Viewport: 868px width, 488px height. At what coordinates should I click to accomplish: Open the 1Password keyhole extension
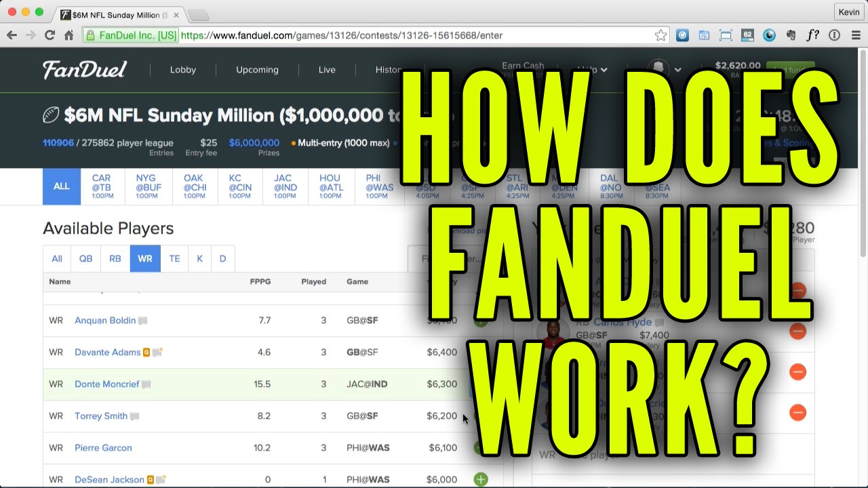[835, 35]
